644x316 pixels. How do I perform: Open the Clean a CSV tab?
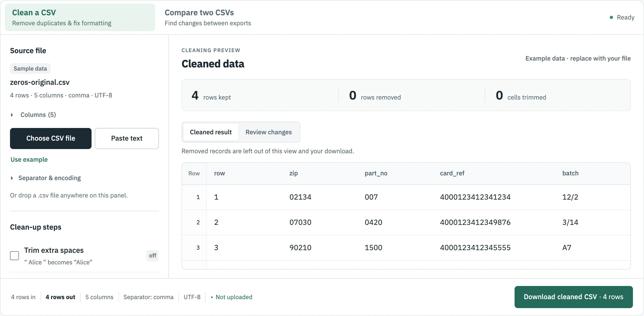80,17
